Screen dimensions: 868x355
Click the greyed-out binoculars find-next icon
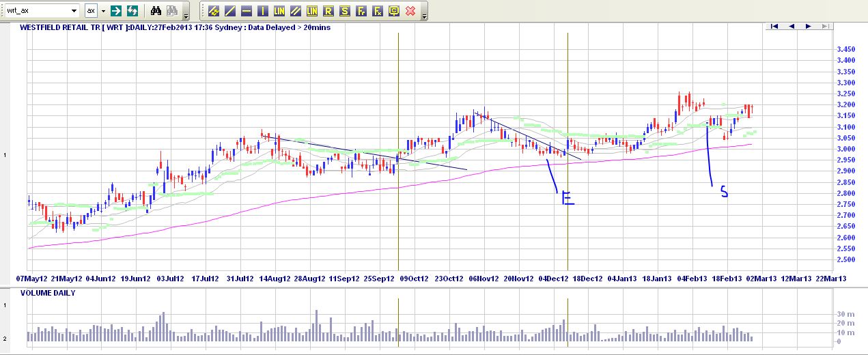tap(171, 11)
